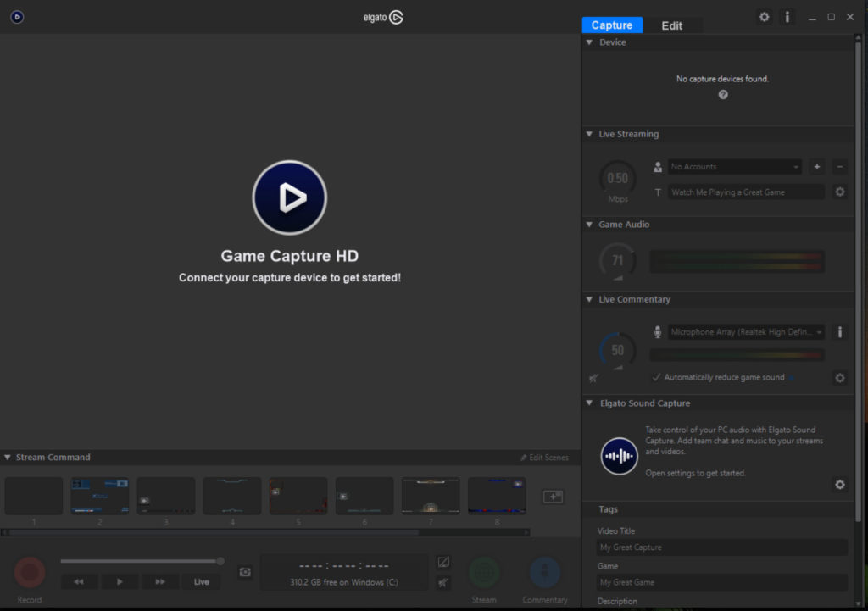Fast forward the capture playback
Viewport: 868px width, 611px height.
pyautogui.click(x=160, y=581)
